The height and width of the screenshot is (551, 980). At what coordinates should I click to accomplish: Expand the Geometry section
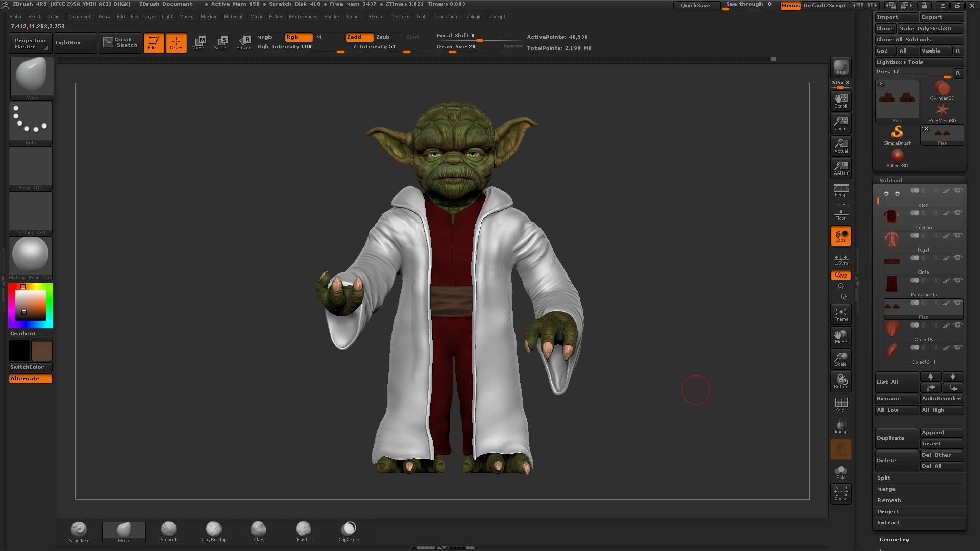tap(894, 539)
